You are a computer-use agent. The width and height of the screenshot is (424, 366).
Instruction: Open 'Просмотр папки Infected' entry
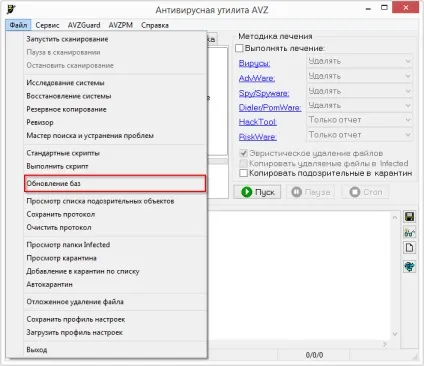115,245
